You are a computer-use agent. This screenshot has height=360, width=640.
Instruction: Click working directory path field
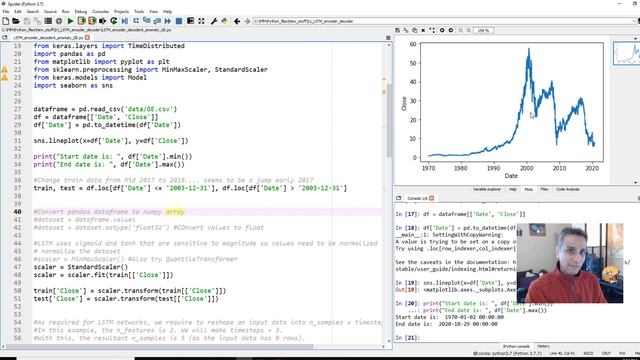tap(443, 21)
